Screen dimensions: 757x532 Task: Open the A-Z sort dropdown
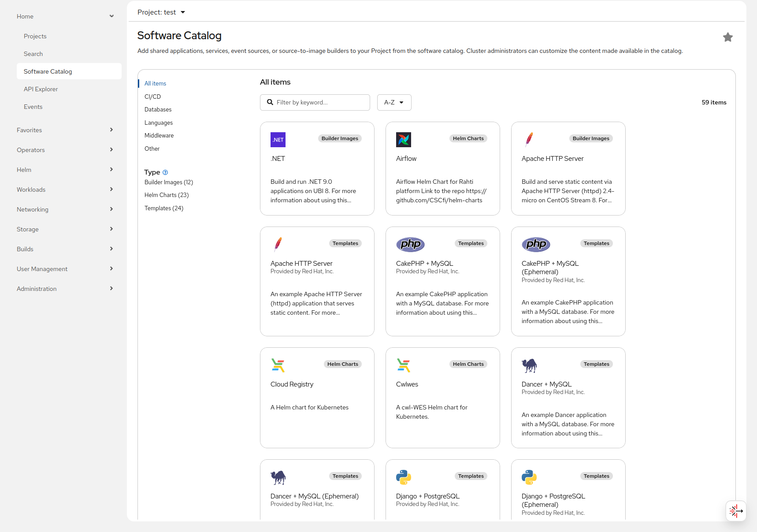pyautogui.click(x=394, y=102)
